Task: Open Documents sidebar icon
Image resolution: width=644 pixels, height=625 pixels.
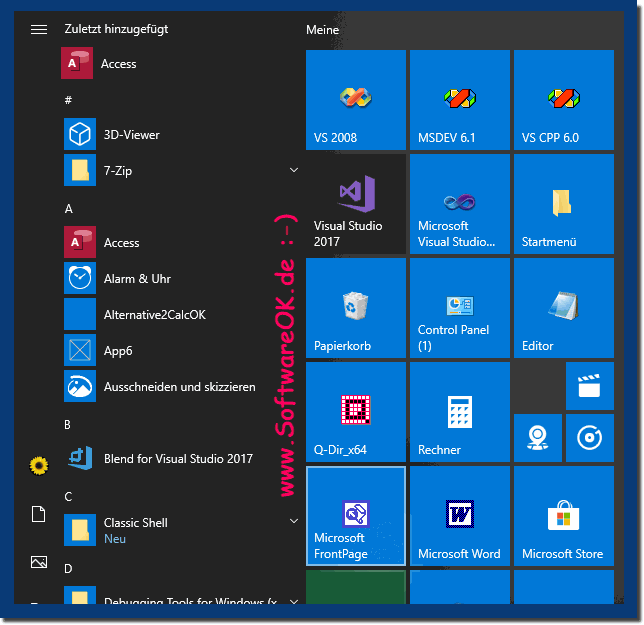Action: tap(39, 514)
